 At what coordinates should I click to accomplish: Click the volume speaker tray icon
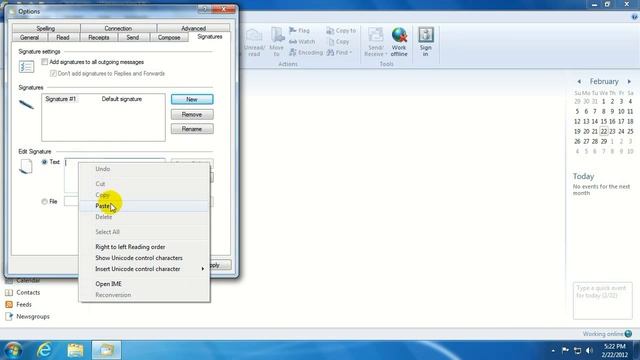589,350
